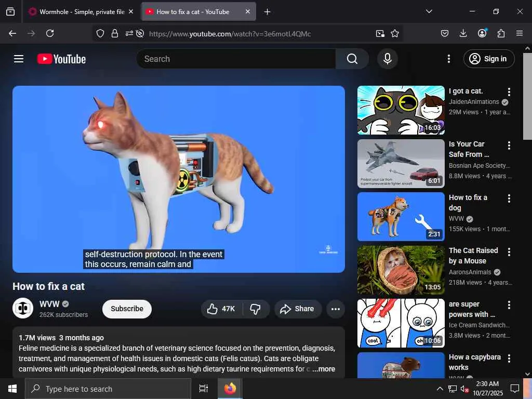Screen dimensions: 532x399
Task: Open a new browser tab
Action: (268, 12)
